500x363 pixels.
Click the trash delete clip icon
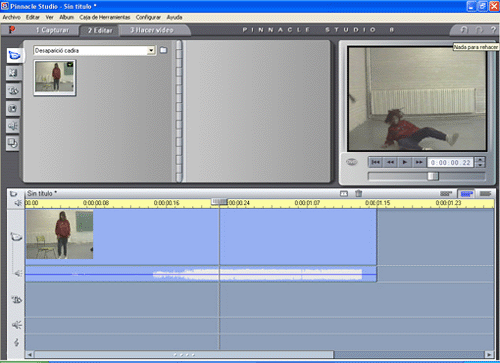click(x=359, y=193)
